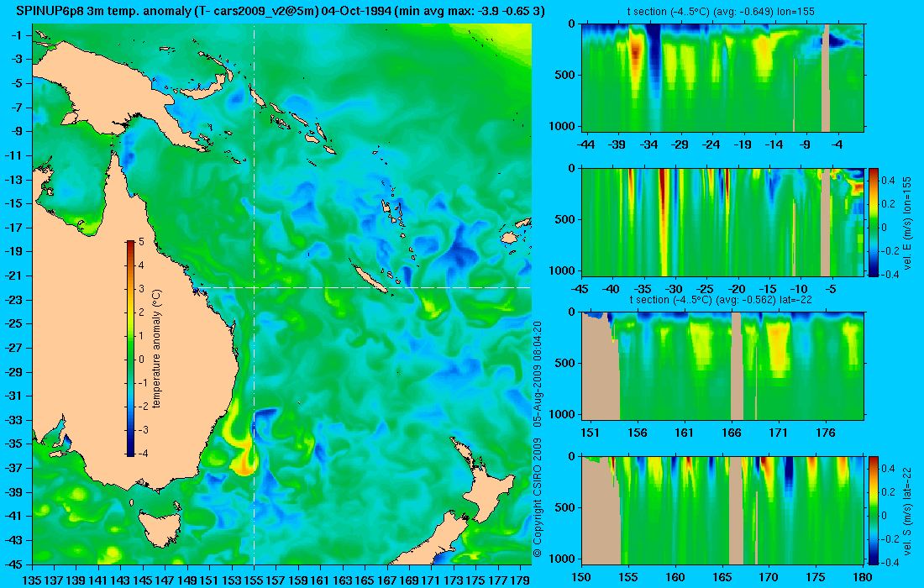Click tick label 176 under the lat=-22 temperature plot
Screen dimensions: 924x588
[826, 433]
